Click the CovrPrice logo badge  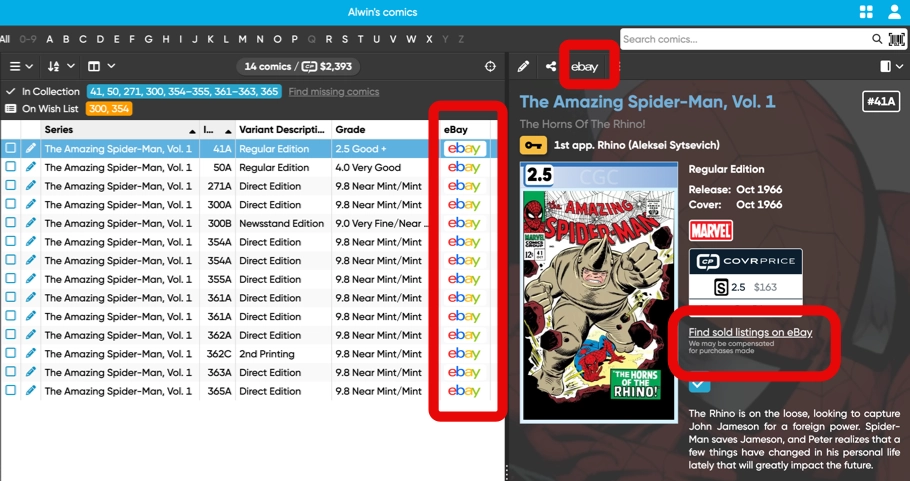tap(746, 261)
